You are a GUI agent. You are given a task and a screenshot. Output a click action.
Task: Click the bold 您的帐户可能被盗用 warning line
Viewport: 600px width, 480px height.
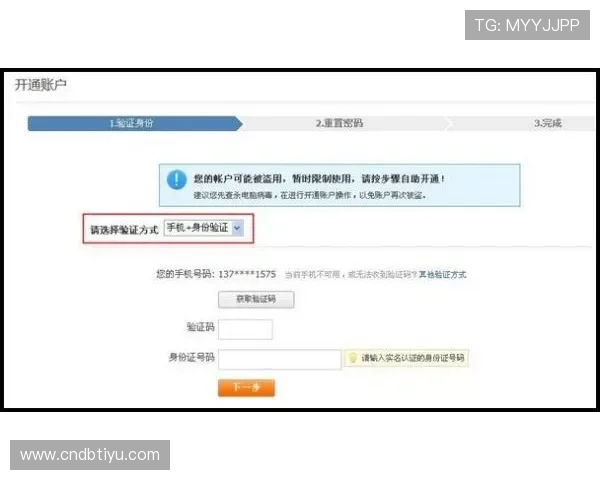(x=319, y=179)
